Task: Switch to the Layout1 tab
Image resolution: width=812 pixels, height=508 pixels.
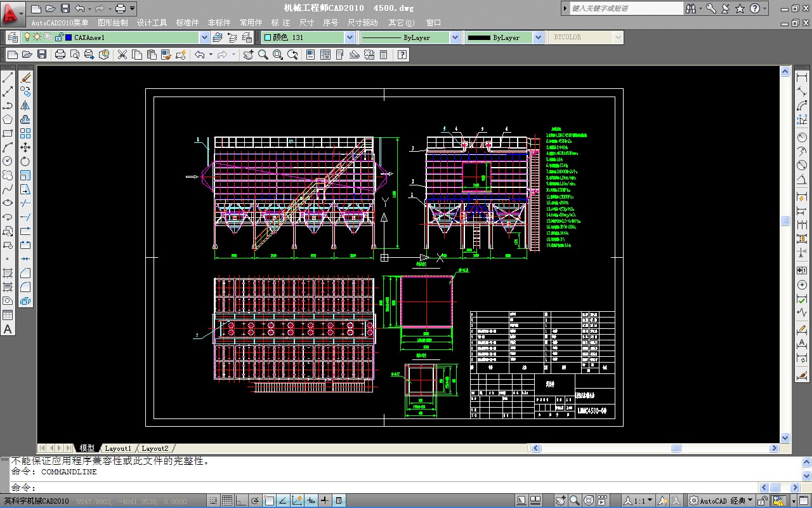Action: 118,448
